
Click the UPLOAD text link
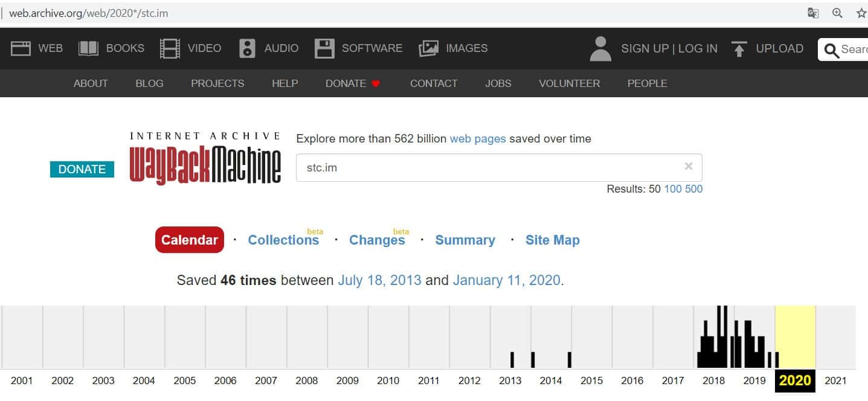(779, 48)
